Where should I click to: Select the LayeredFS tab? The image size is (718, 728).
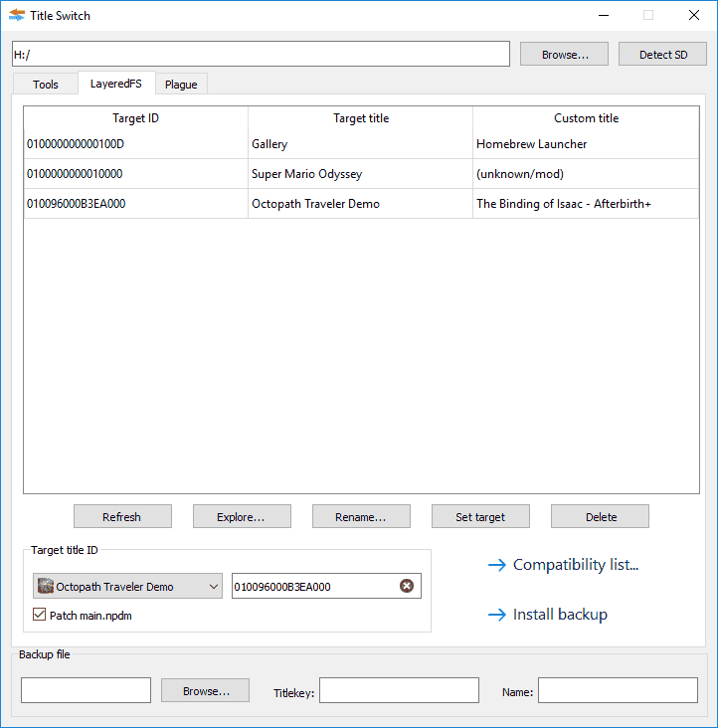pyautogui.click(x=116, y=84)
